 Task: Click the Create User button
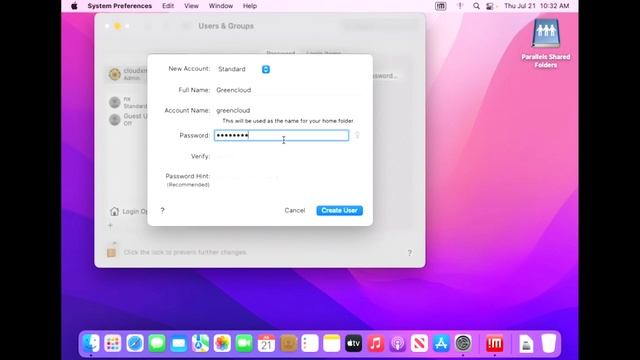[340, 210]
